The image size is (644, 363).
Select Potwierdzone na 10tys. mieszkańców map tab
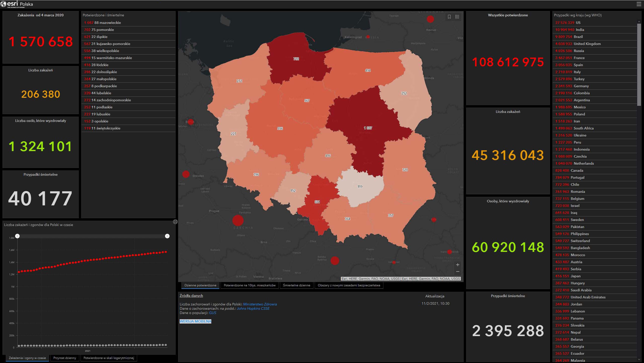click(250, 285)
